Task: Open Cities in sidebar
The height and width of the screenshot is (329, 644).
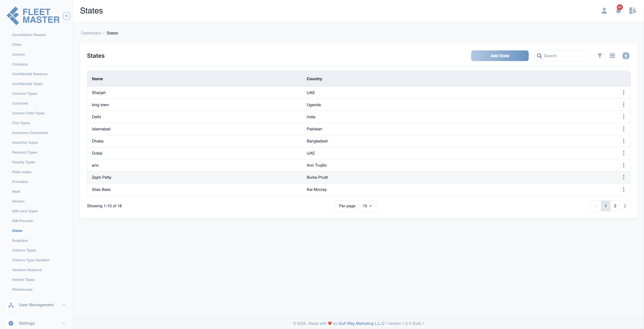Action: pos(17,45)
